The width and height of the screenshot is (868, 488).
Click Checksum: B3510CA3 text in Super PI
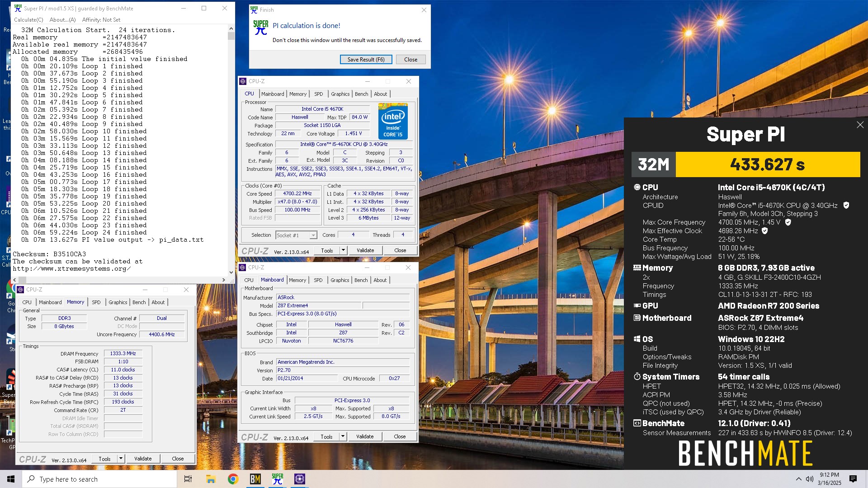pos(49,254)
